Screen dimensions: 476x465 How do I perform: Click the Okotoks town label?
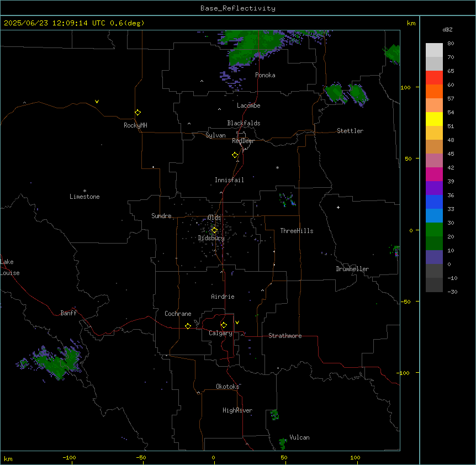click(228, 387)
